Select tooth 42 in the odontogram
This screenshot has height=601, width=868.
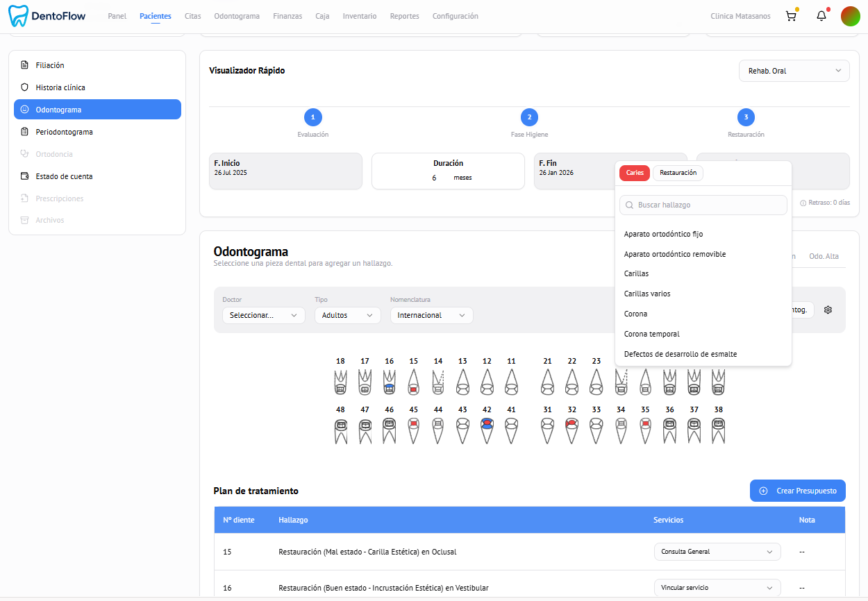pos(487,429)
